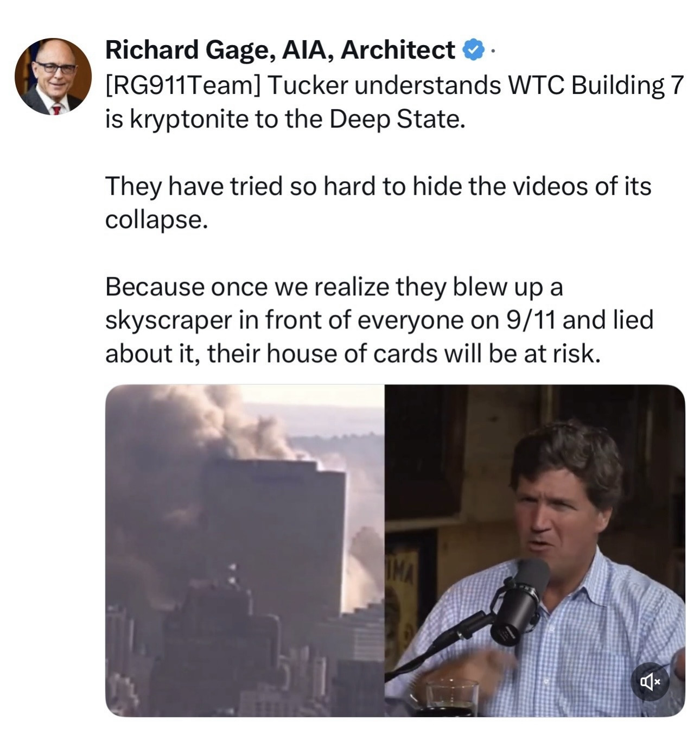Open the round profile avatar photo
Screen dimensions: 700x741
tap(53, 76)
